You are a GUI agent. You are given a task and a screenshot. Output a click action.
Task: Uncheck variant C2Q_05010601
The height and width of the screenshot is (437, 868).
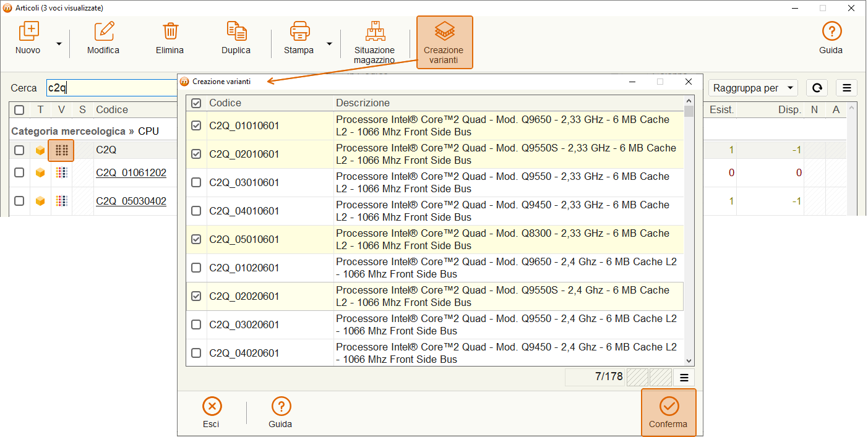pyautogui.click(x=196, y=239)
